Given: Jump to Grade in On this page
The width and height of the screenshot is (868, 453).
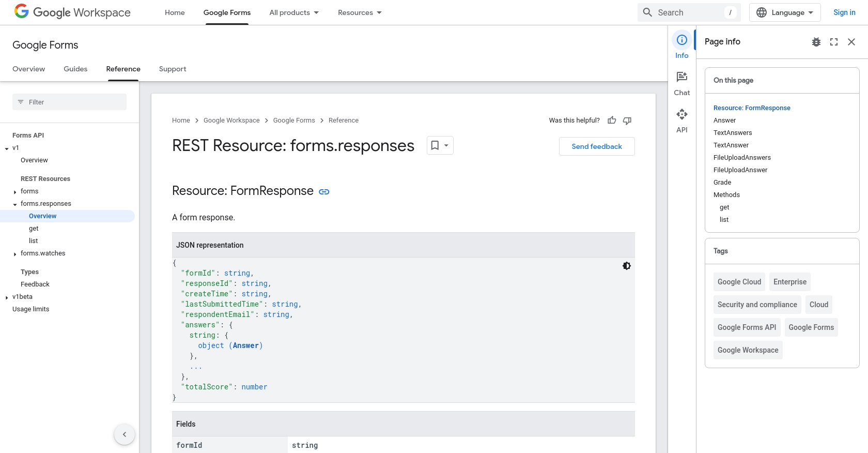Looking at the screenshot, I should (x=722, y=183).
